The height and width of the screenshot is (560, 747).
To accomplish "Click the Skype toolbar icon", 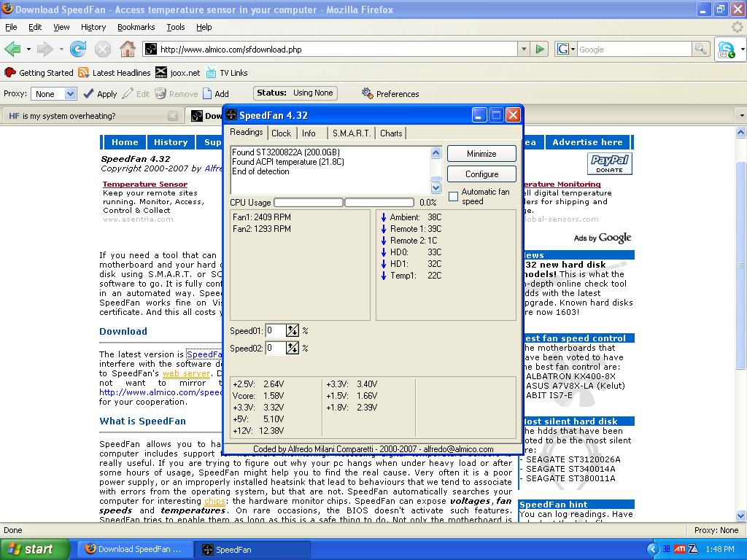I will [726, 50].
